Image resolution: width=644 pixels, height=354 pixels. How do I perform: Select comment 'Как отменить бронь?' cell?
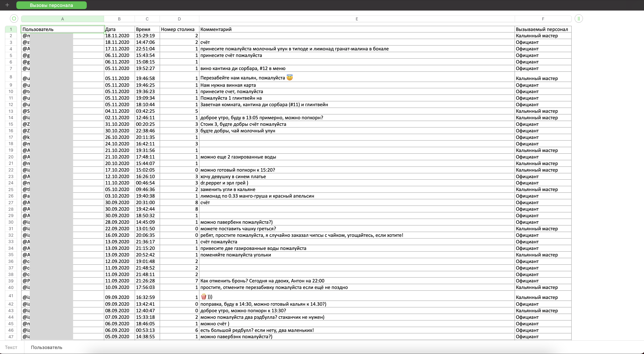[357, 281]
